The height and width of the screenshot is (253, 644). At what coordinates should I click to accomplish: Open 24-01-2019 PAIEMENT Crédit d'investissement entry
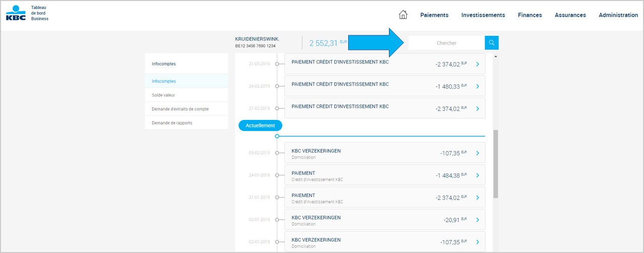385,175
